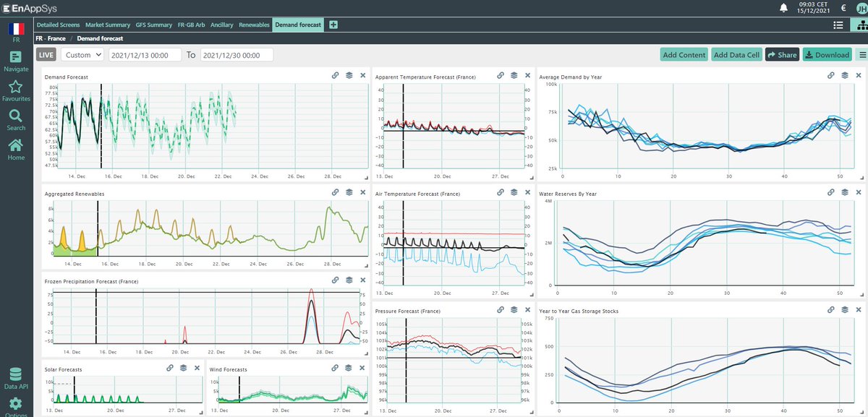Switch to the Market Summary tab
This screenshot has width=868, height=417.
(108, 25)
